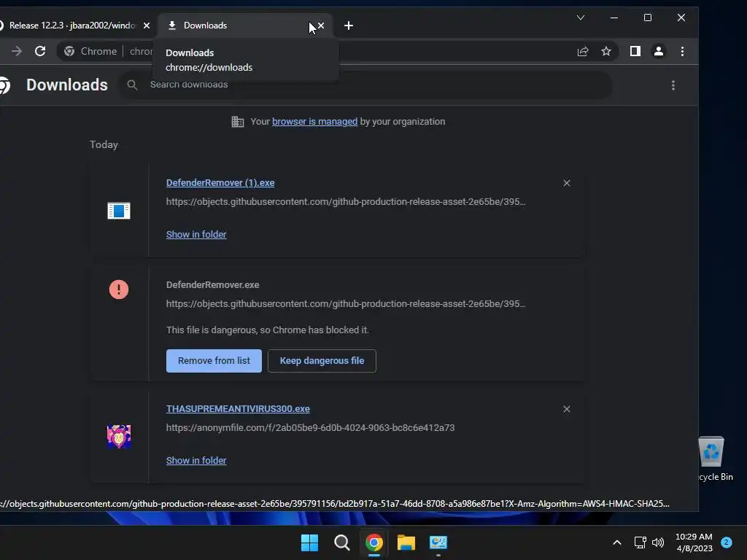The width and height of the screenshot is (747, 560).
Task: Open the profile avatar menu
Action: pos(659,51)
